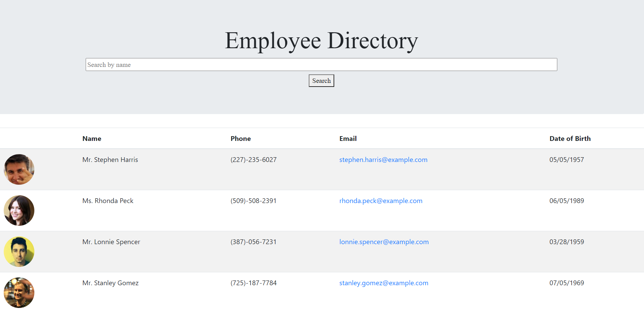Click the Search button
The width and height of the screenshot is (644, 310).
[x=321, y=80]
